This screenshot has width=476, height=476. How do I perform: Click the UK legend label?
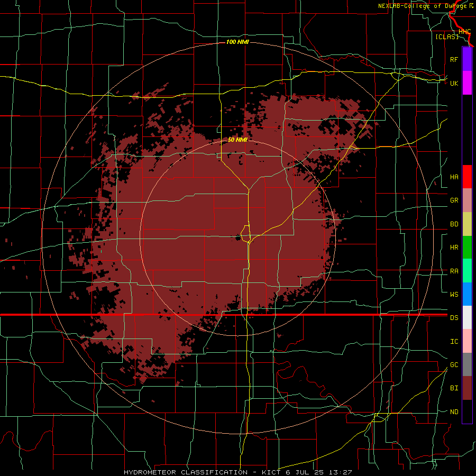click(x=454, y=83)
